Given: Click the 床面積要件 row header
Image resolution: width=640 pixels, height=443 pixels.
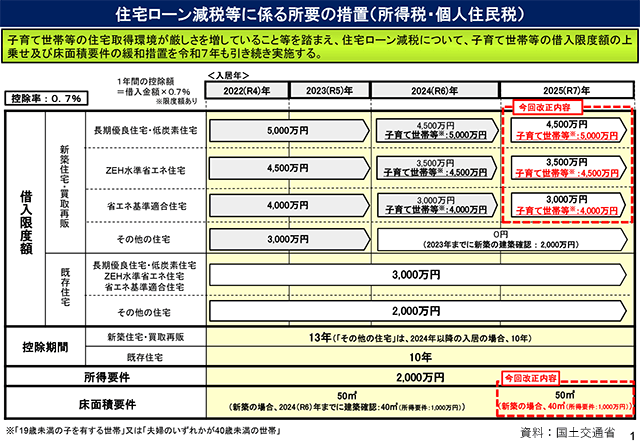Looking at the screenshot, I should [104, 405].
